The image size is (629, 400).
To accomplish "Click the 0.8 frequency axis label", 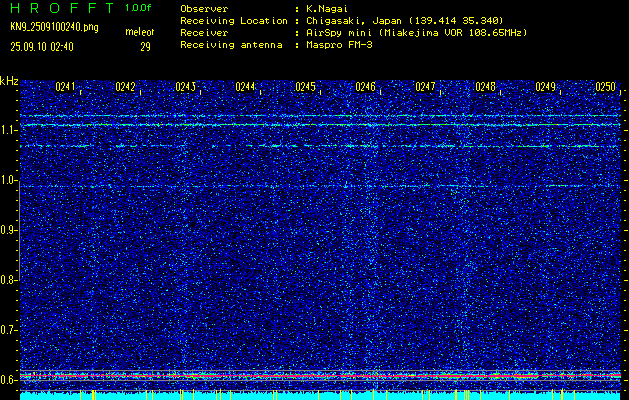I will coord(8,280).
